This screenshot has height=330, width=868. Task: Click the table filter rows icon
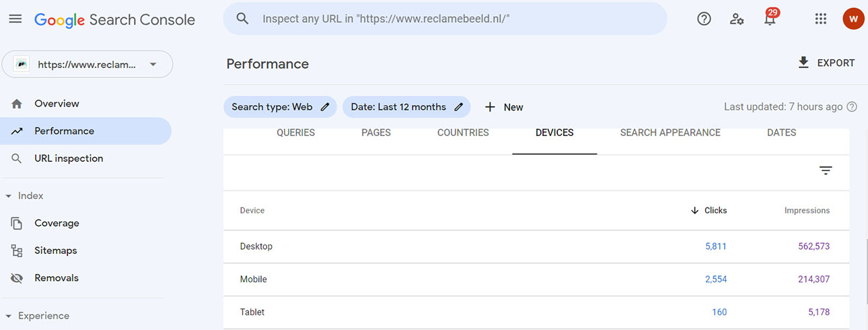pos(826,171)
